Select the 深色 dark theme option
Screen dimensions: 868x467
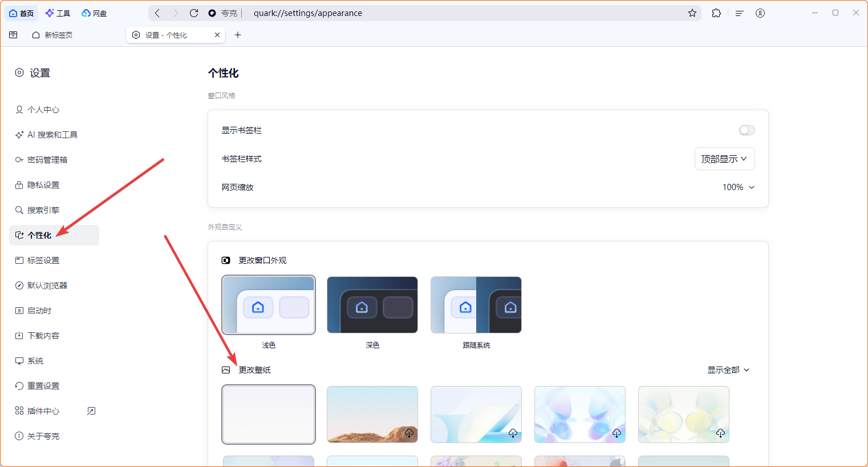372,305
